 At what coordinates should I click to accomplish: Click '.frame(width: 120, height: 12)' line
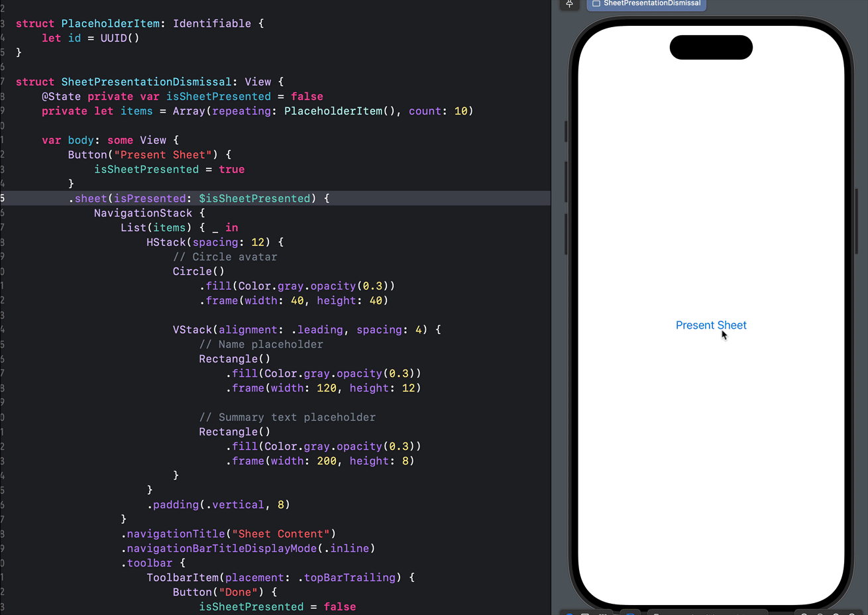tap(323, 388)
